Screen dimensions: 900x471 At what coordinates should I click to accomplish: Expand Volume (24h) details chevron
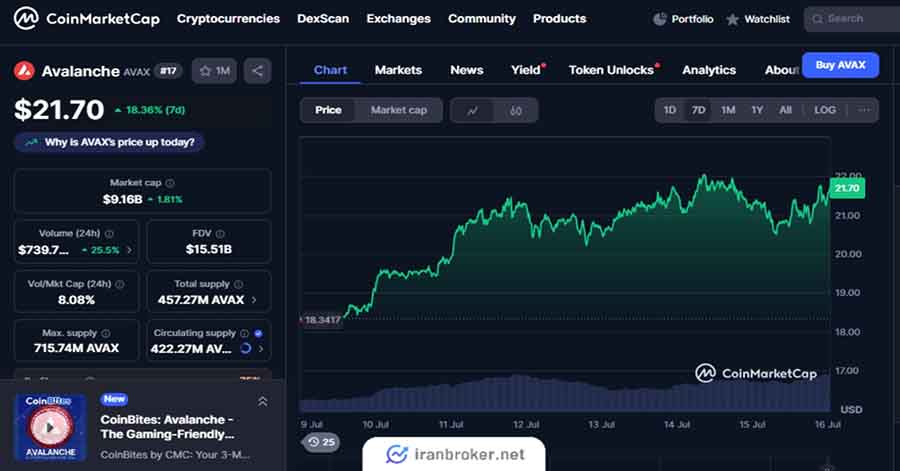click(x=129, y=250)
